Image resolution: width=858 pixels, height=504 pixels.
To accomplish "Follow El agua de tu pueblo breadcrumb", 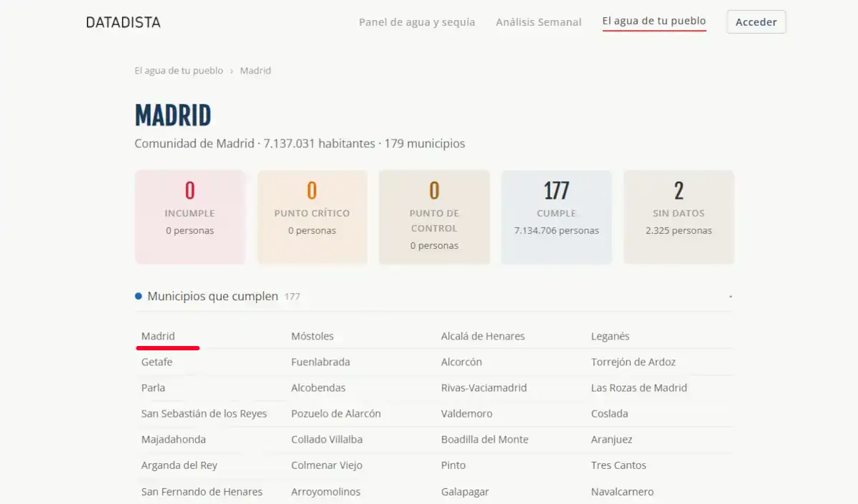I will (x=179, y=71).
